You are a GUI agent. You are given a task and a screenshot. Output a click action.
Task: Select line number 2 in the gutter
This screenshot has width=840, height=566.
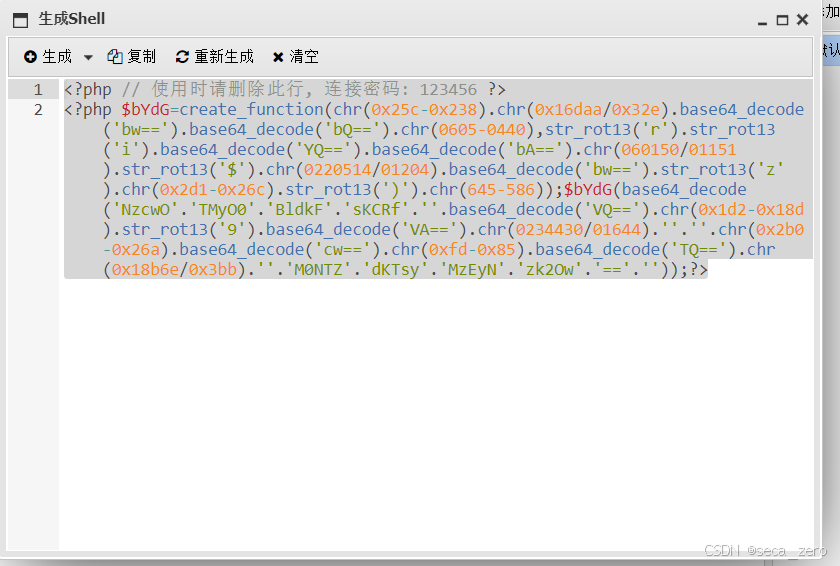[38, 110]
